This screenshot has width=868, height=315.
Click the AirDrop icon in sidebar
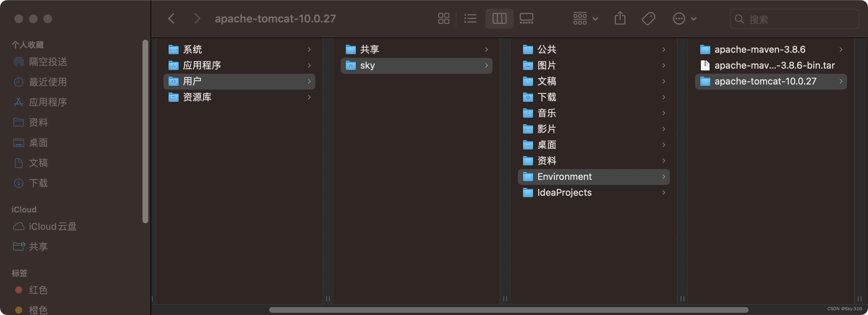coord(18,62)
